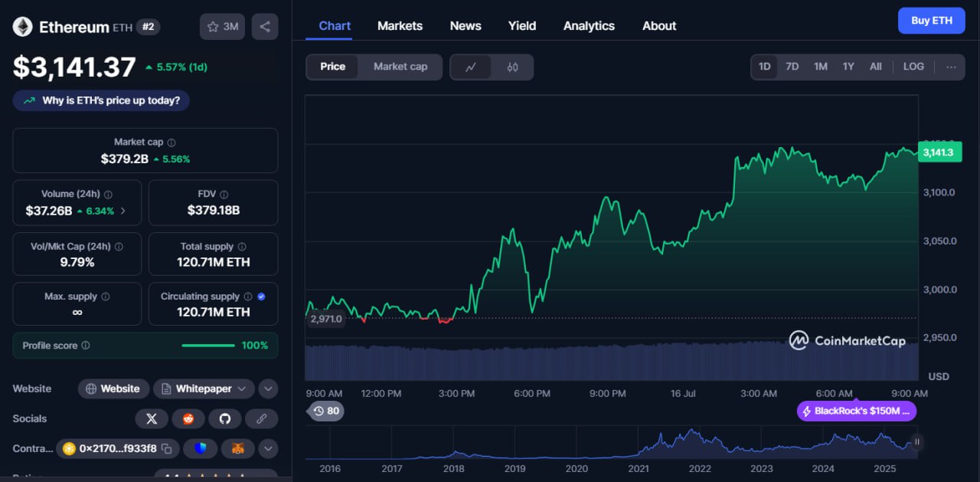Switch to candlestick chart view
Screen dimensions: 980x482
(512, 67)
